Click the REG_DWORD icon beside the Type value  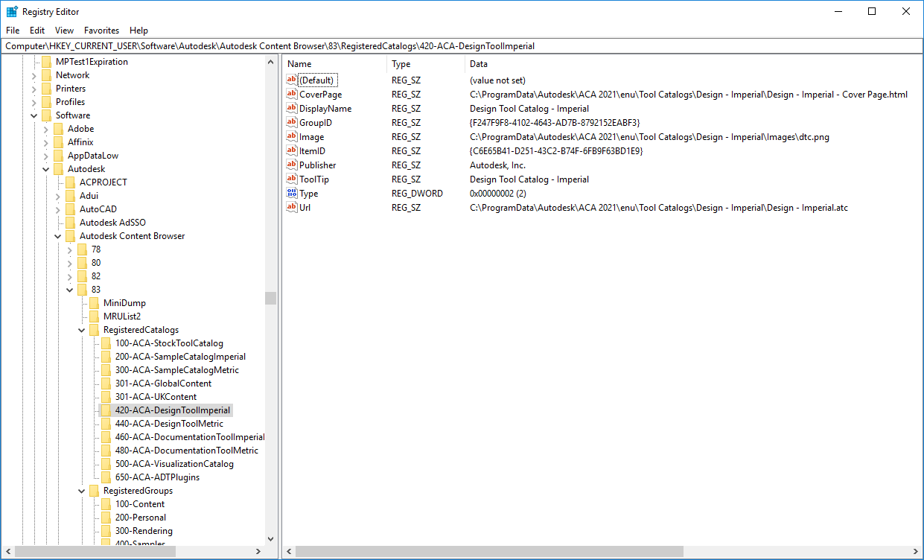(292, 193)
